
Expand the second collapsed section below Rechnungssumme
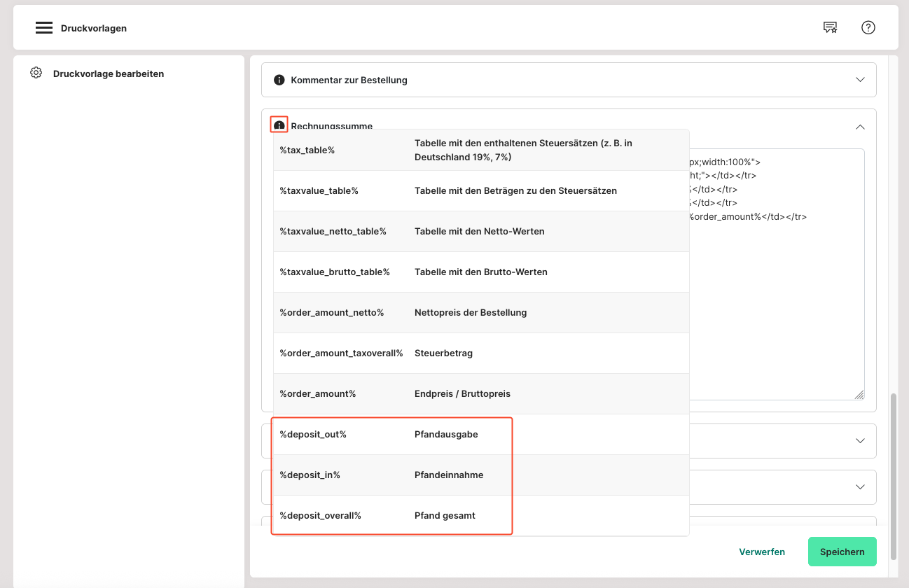pos(860,487)
